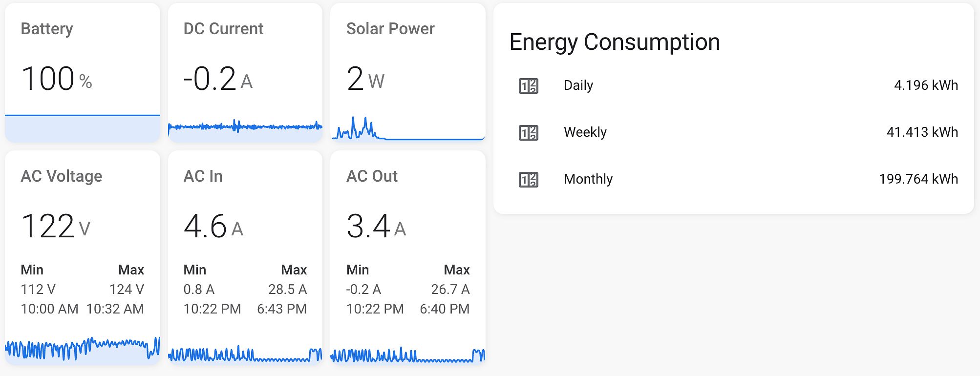
Task: Open the Solar Power sensor card
Action: pyautogui.click(x=408, y=73)
